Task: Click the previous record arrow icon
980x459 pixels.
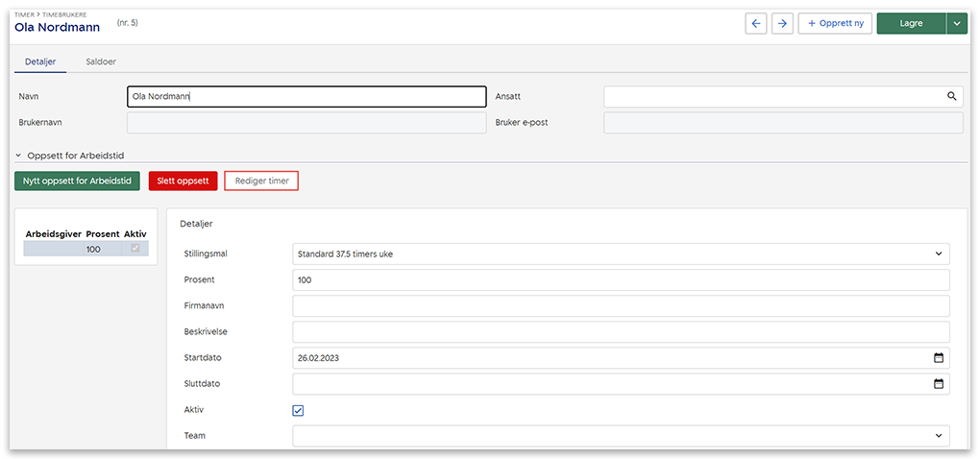Action: click(756, 24)
